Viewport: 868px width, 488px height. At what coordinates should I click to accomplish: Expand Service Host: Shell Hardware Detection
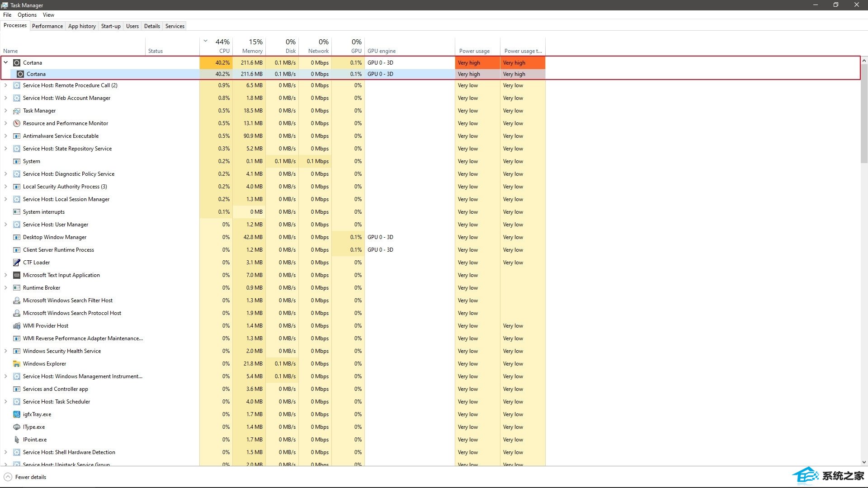click(x=6, y=452)
